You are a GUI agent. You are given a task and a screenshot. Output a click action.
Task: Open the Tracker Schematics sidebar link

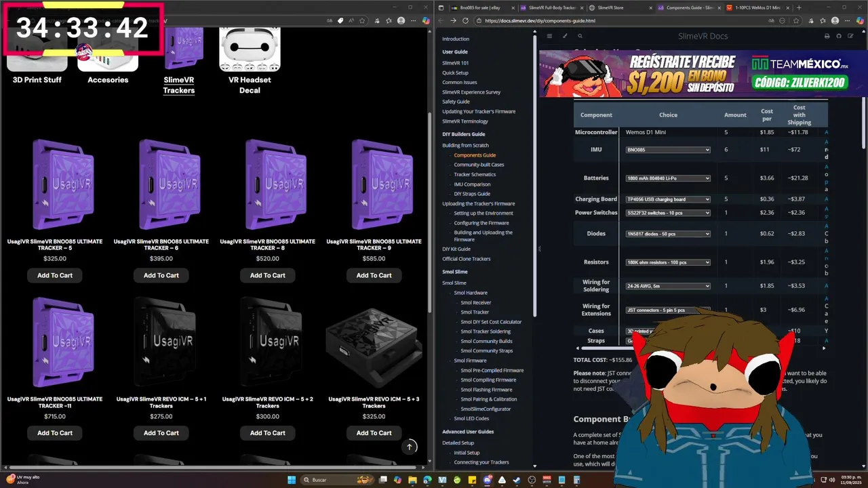[475, 175]
